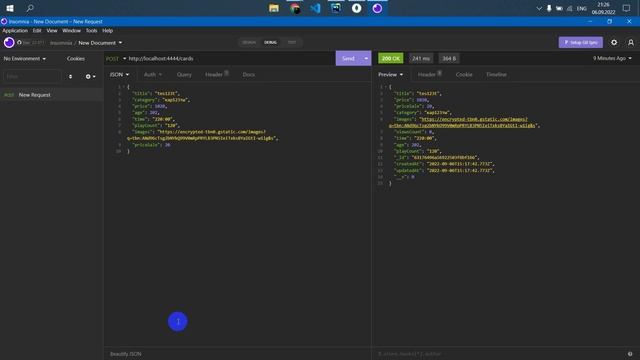The image size is (640, 360).
Task: Switch to Insomnia taskbar icon
Action: 377,8
